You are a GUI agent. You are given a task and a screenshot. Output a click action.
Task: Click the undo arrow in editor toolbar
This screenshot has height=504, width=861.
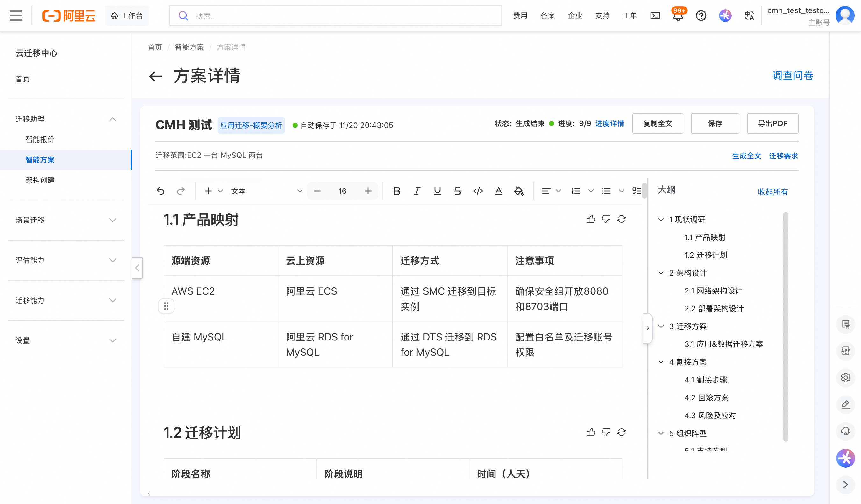pyautogui.click(x=160, y=191)
